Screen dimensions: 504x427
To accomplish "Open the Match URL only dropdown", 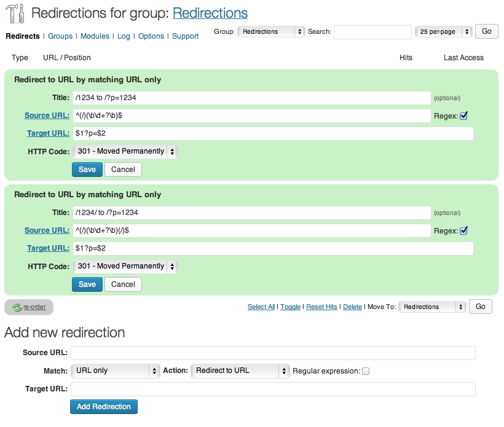I will pyautogui.click(x=116, y=371).
